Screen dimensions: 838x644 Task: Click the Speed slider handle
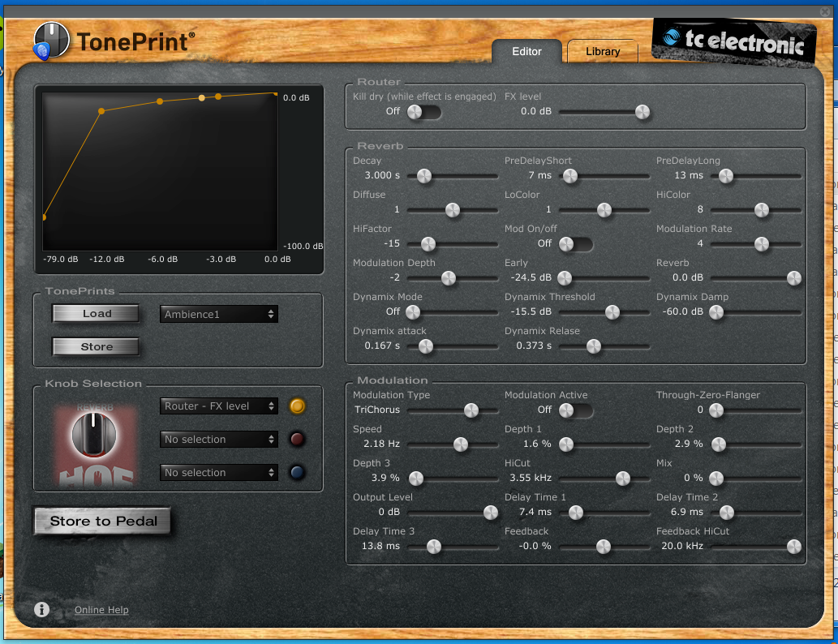(x=461, y=444)
